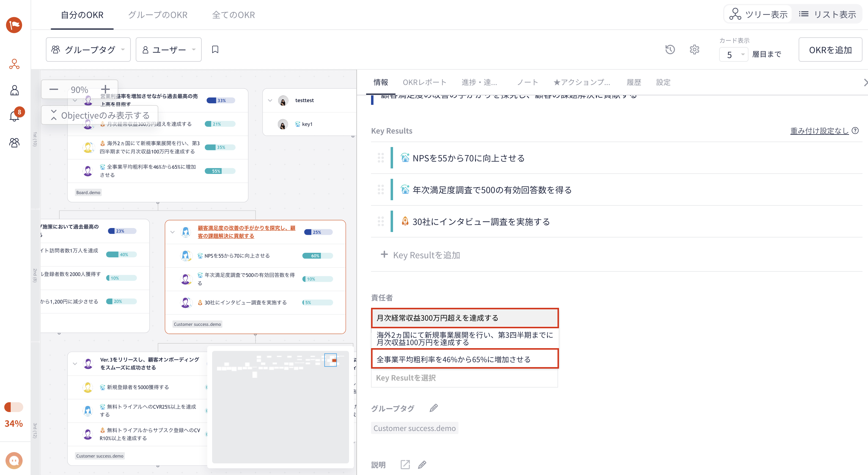Click the 25% progress bar on 顧客満足度 card
The width and height of the screenshot is (868, 475).
pos(318,232)
